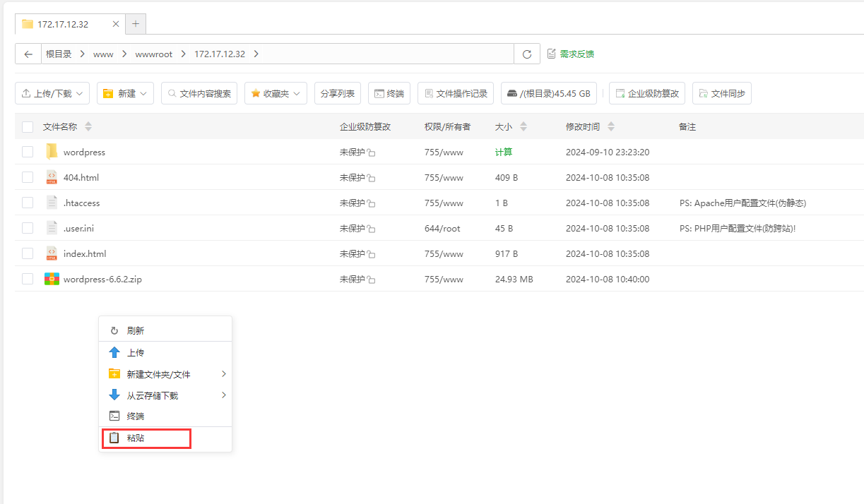Screen dimensions: 864x504
Task: Click the index.html file name
Action: tap(85, 253)
